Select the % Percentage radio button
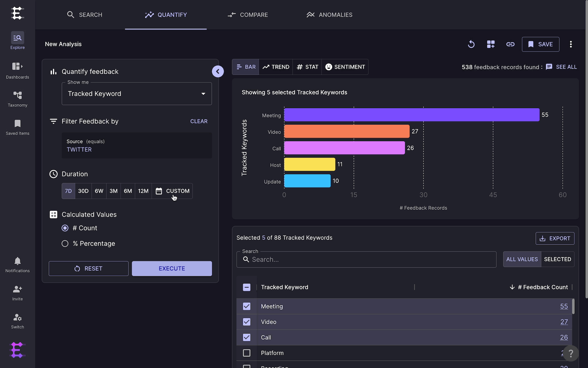Viewport: 588px width, 368px height. click(x=65, y=243)
